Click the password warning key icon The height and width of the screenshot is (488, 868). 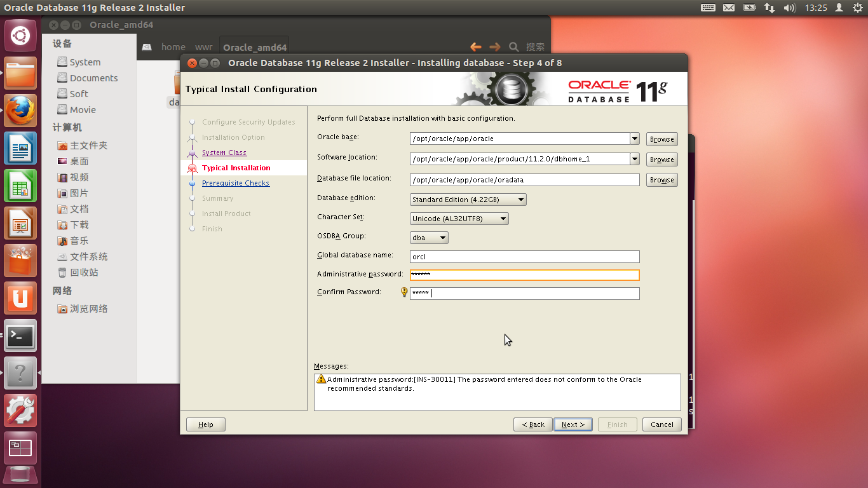pos(404,292)
